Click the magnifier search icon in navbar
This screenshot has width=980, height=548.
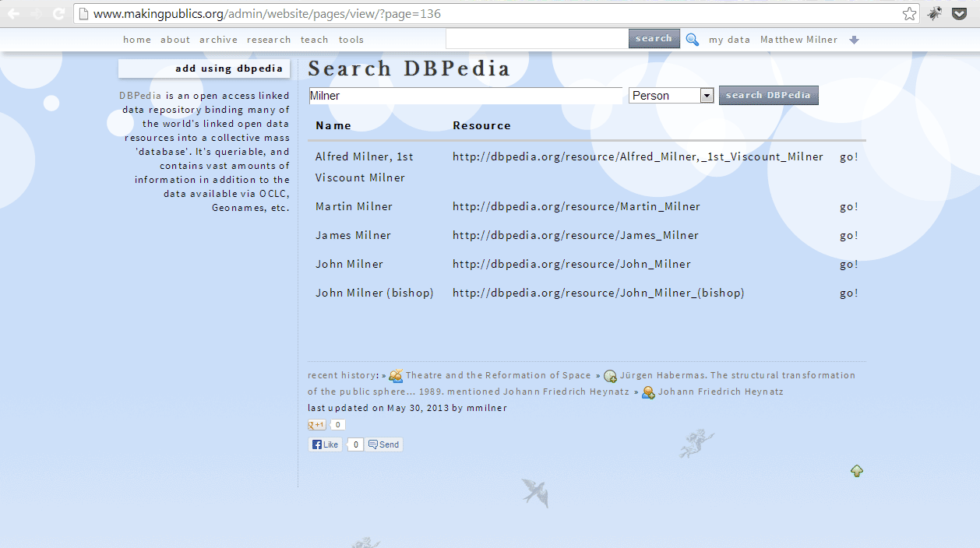pyautogui.click(x=692, y=40)
